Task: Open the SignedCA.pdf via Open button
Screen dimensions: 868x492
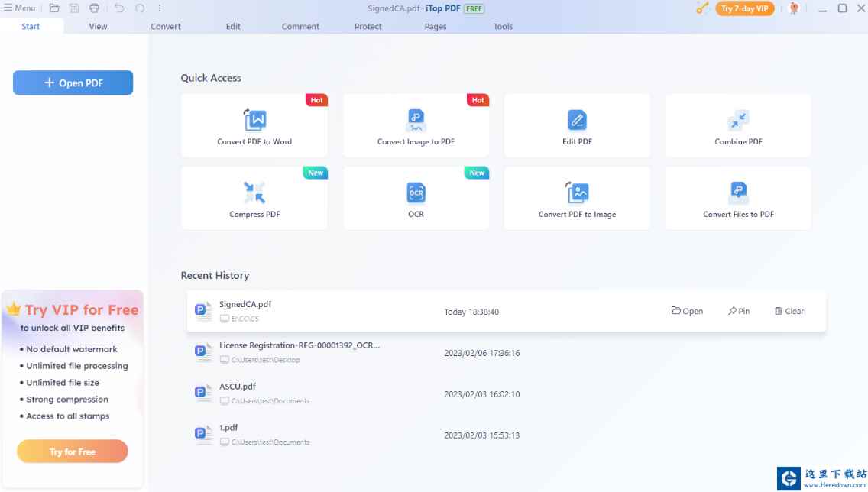Action: (687, 311)
